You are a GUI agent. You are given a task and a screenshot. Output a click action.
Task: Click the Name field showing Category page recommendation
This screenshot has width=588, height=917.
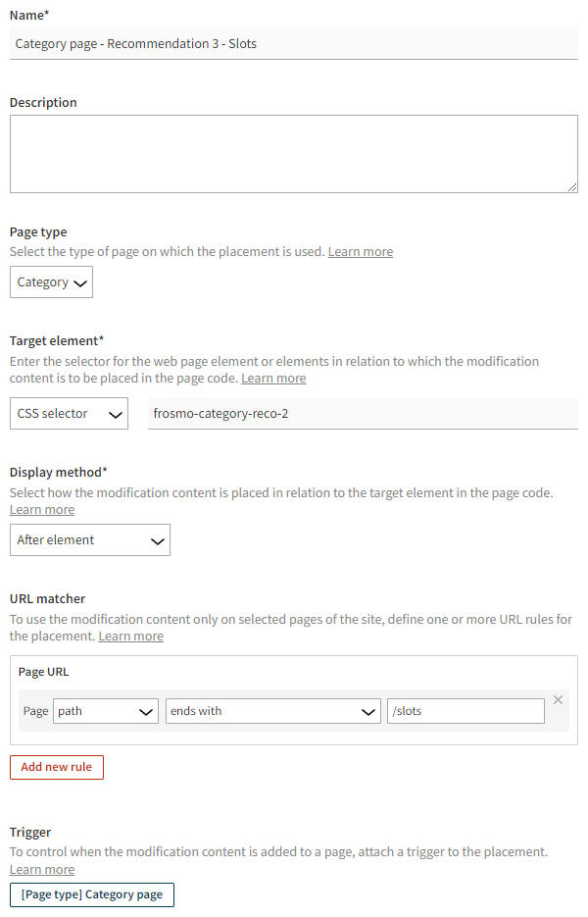(x=294, y=43)
